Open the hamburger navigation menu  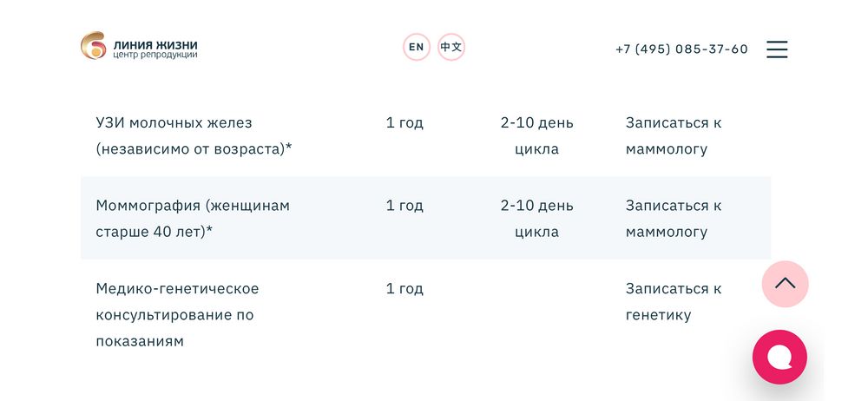777,49
